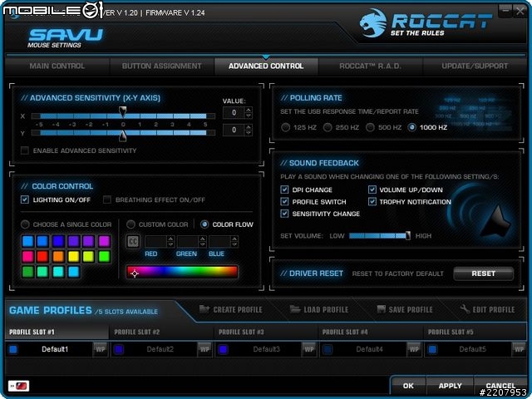Set polling rate to 1000 Hz

tap(412, 127)
